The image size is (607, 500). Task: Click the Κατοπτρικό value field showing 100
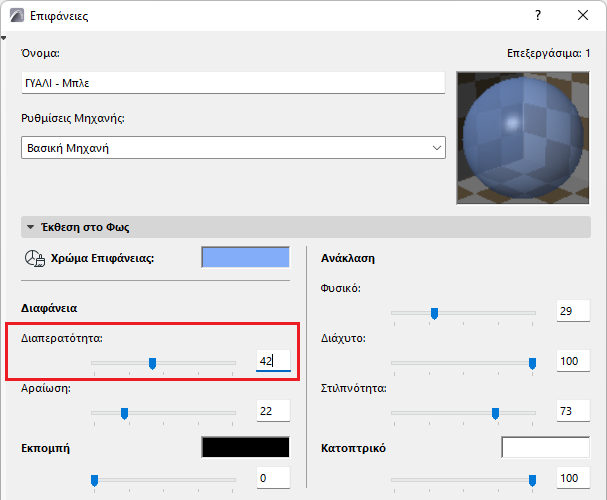coord(573,478)
